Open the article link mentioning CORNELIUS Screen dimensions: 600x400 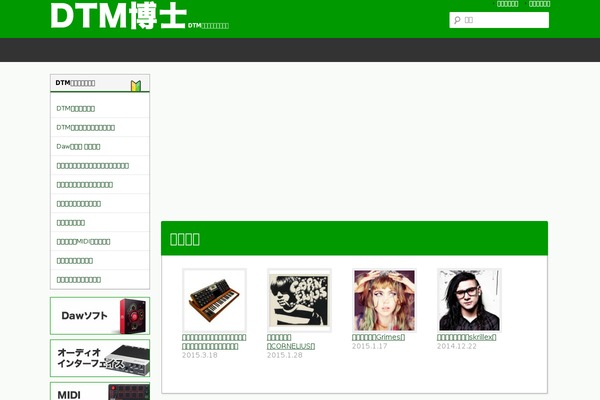coord(291,342)
